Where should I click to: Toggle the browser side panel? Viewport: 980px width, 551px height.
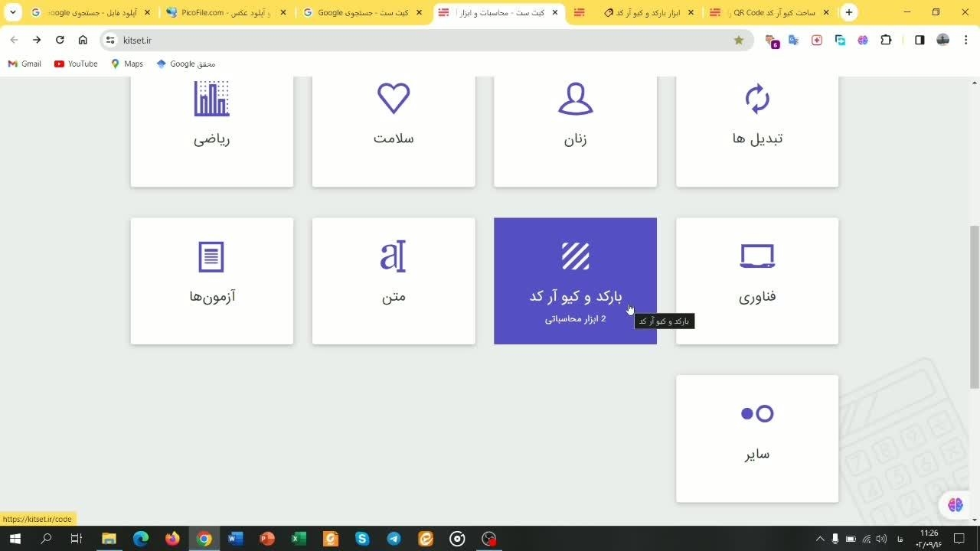pos(920,40)
